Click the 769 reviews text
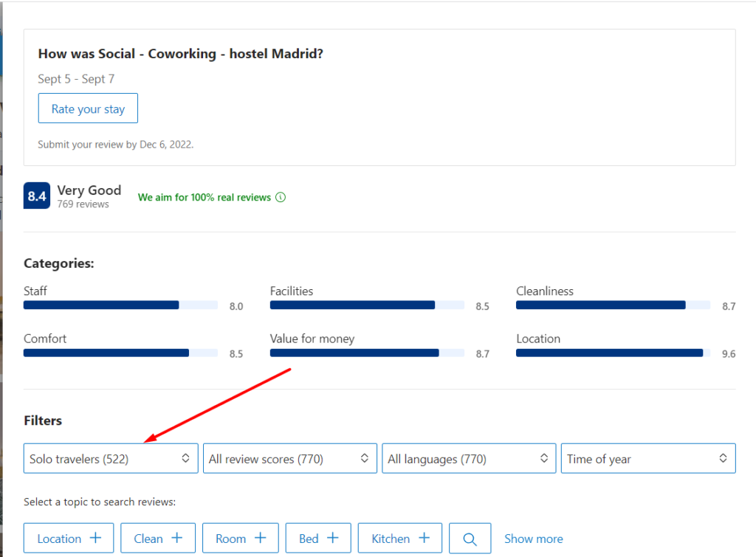The width and height of the screenshot is (756, 557). (83, 204)
